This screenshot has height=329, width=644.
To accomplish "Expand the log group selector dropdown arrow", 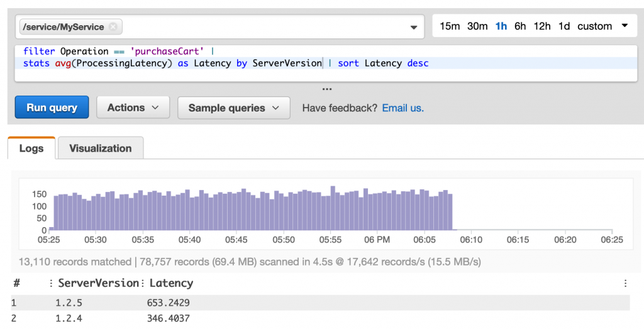I will point(413,27).
